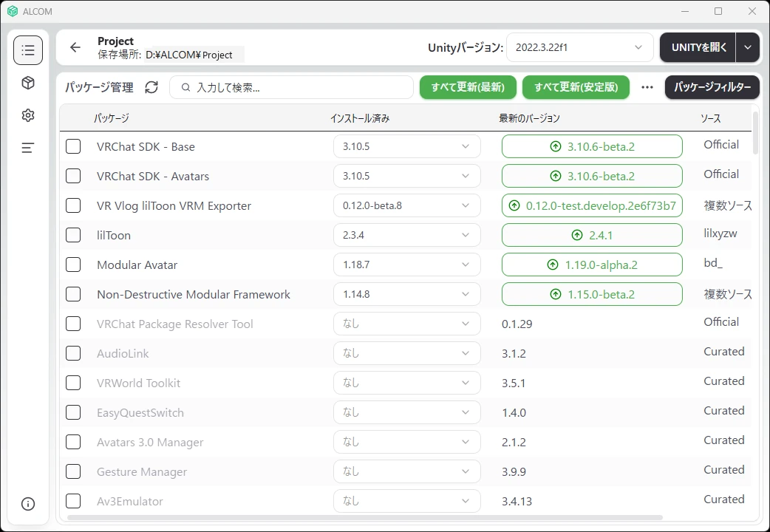Check the VRChat SDK - Base checkbox
The height and width of the screenshot is (532, 770).
(x=73, y=146)
